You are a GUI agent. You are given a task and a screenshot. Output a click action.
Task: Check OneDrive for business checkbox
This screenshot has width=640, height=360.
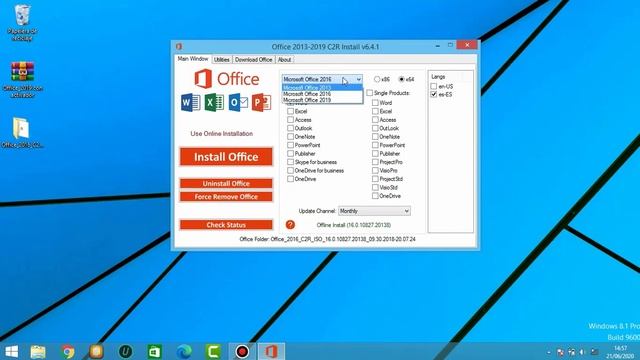(x=291, y=171)
